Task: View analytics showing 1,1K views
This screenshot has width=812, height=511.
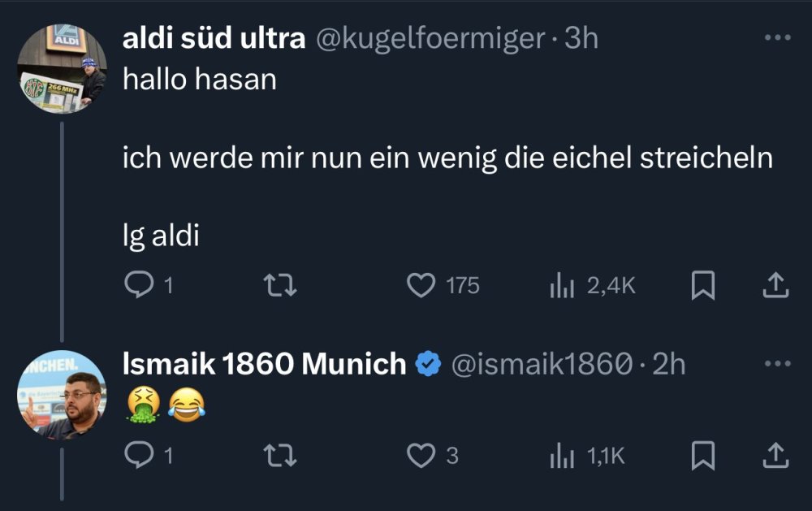Action: click(x=563, y=456)
